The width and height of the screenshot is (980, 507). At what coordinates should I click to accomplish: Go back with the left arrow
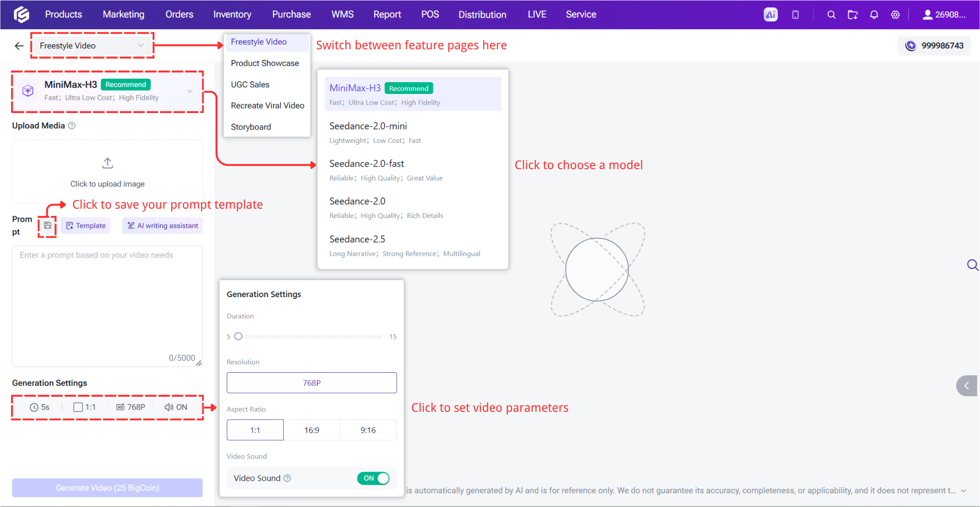(x=19, y=46)
